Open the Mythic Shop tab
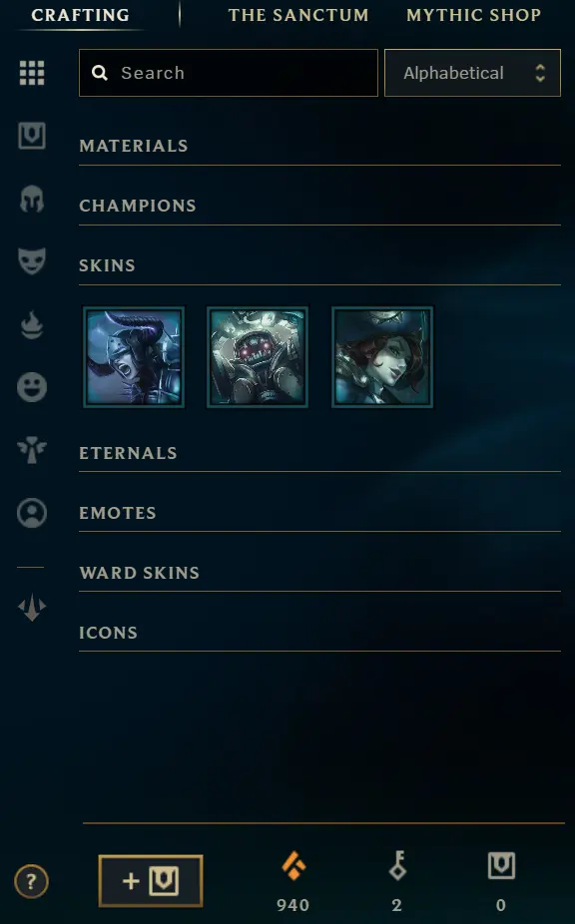Viewport: 575px width, 924px height. click(x=473, y=15)
